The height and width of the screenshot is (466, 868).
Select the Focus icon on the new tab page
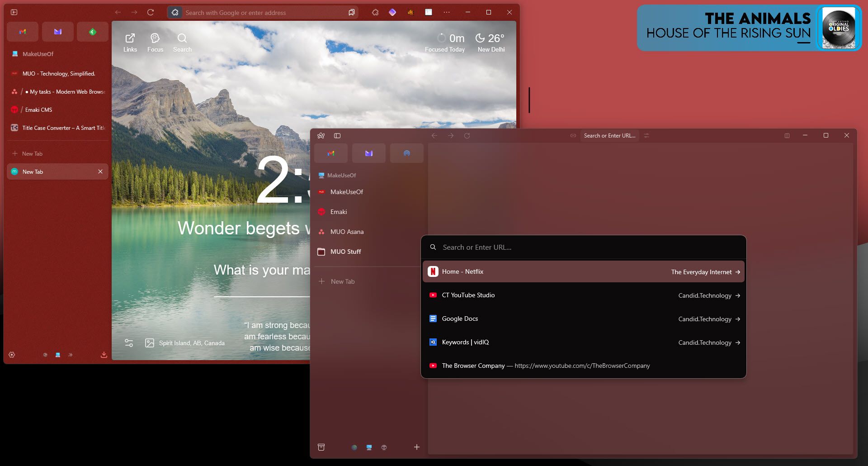(155, 40)
